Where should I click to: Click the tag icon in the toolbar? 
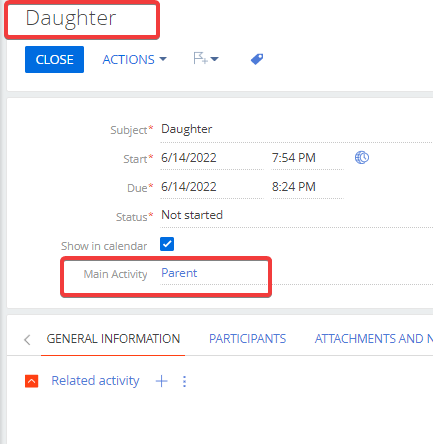click(x=257, y=59)
